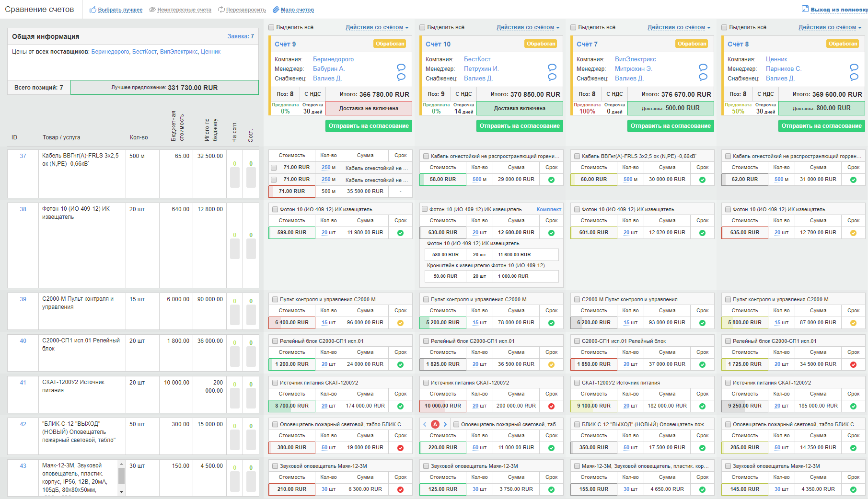Click chat icon next to Валиев Д. in Счёт 8
The width and height of the screenshot is (868, 499).
[854, 77]
